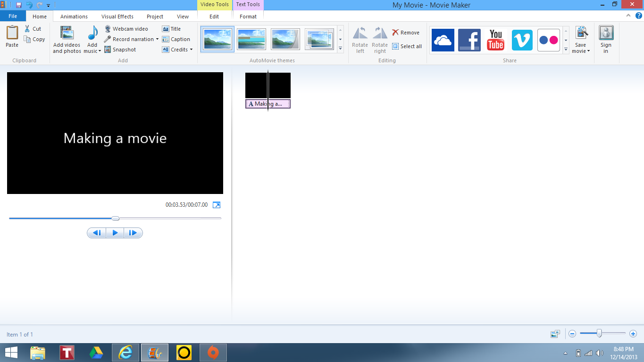Click the Cut scissors icon
This screenshot has height=362, width=644.
(x=27, y=29)
